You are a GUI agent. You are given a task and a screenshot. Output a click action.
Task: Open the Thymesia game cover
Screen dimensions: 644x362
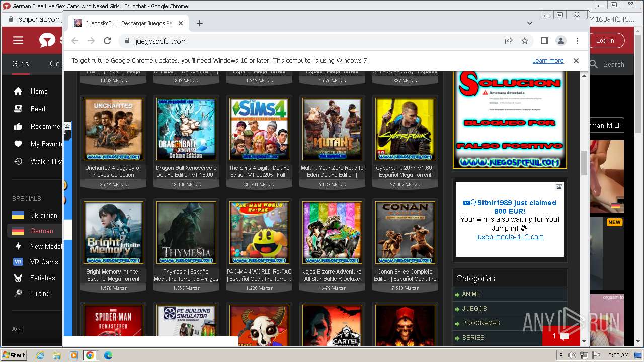click(x=186, y=232)
